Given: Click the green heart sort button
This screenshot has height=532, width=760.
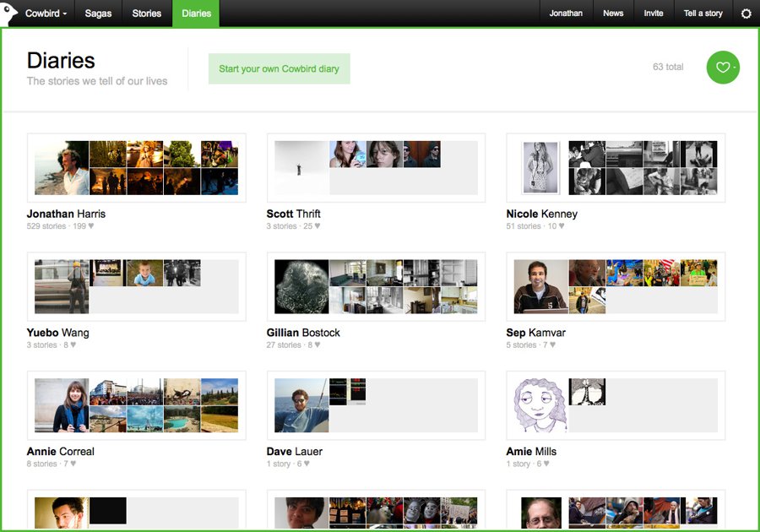Looking at the screenshot, I should [723, 68].
